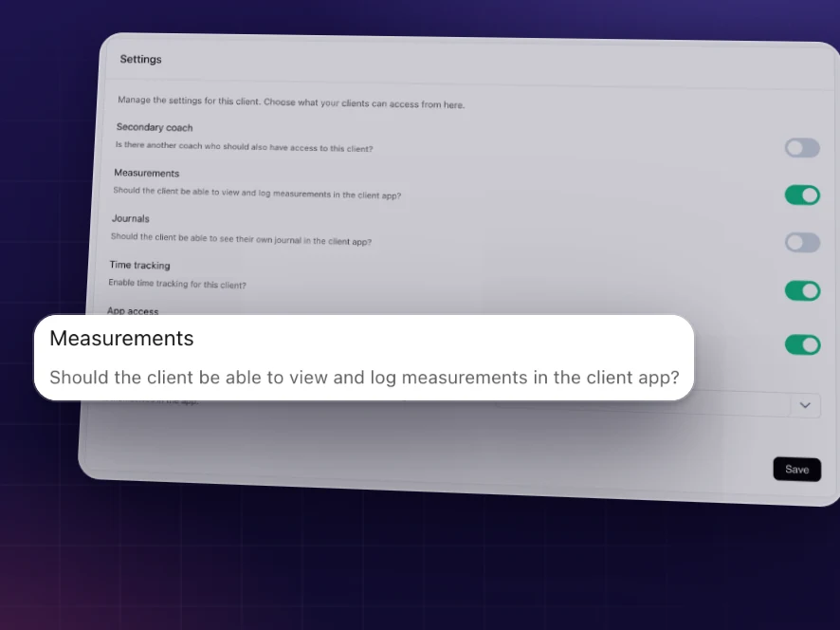The height and width of the screenshot is (630, 840).
Task: Click the small Measurements label in settings list
Action: coord(146,173)
